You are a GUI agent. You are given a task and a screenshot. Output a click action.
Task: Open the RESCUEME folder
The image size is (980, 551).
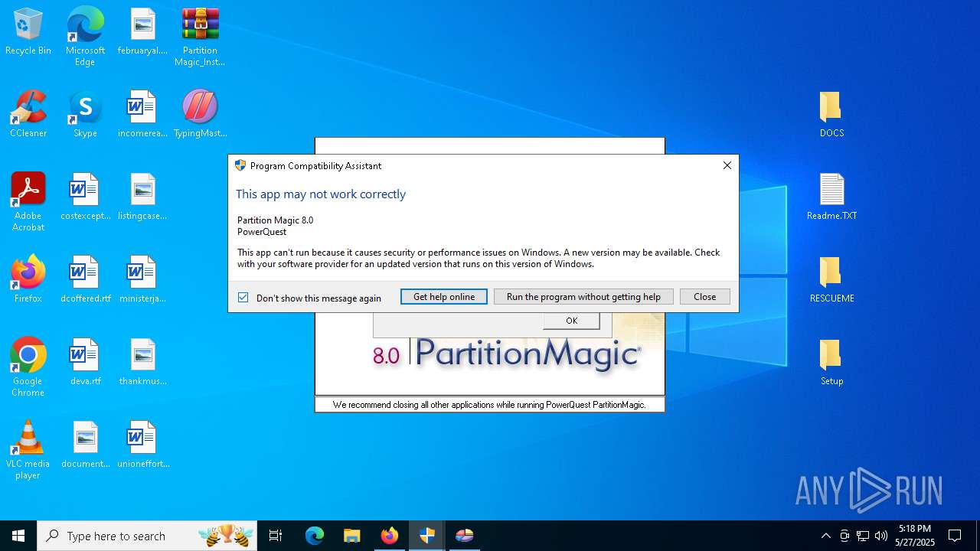(831, 280)
